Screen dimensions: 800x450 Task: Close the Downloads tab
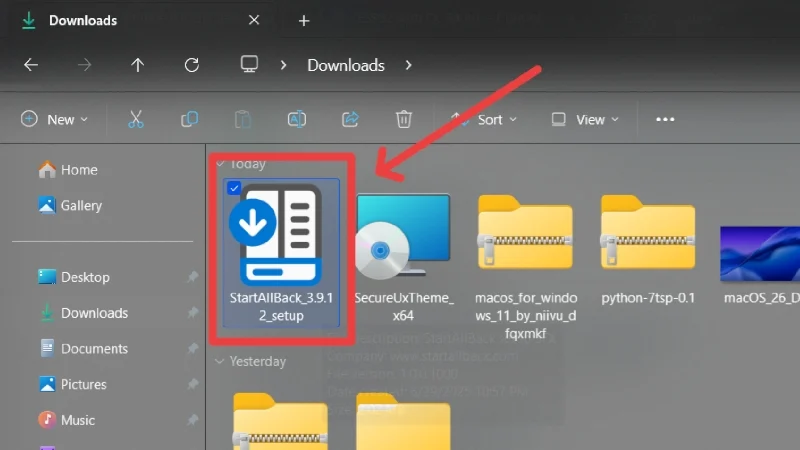pyautogui.click(x=254, y=20)
